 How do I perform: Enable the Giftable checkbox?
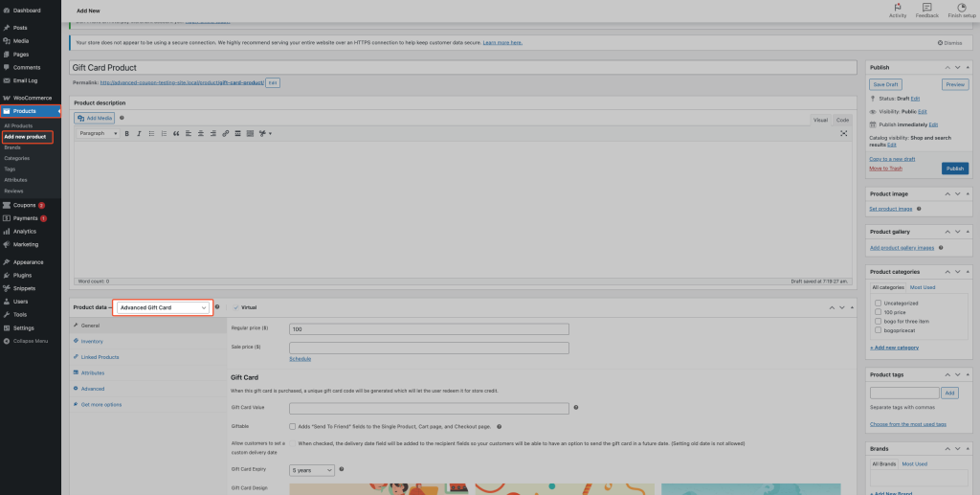click(293, 426)
